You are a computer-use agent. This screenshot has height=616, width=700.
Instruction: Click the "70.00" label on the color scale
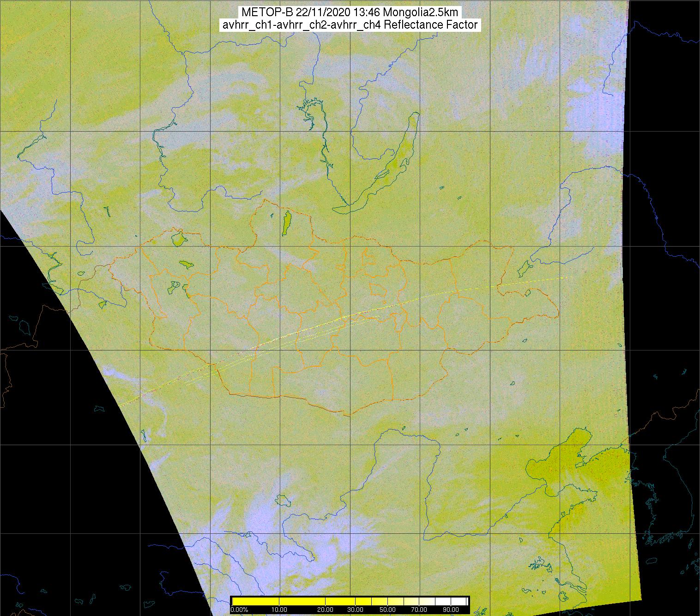tap(418, 610)
